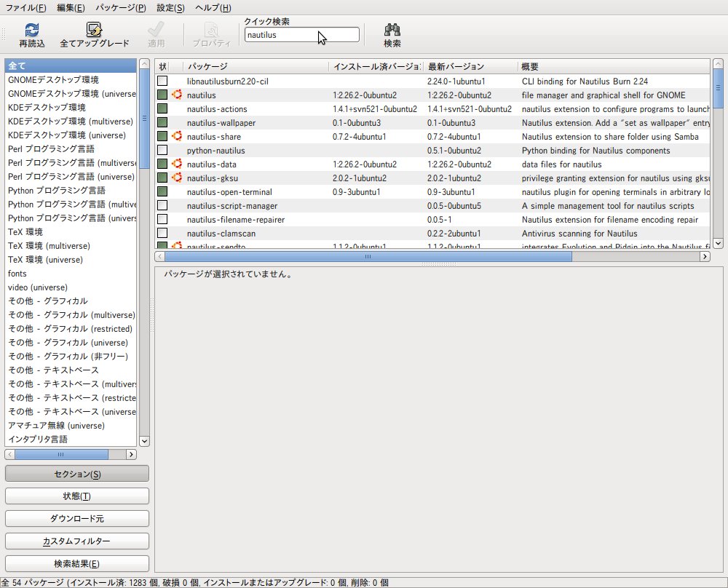The image size is (728, 588).
Task: Mark the nautilus-filename-repairer checkbox
Action: tap(162, 219)
